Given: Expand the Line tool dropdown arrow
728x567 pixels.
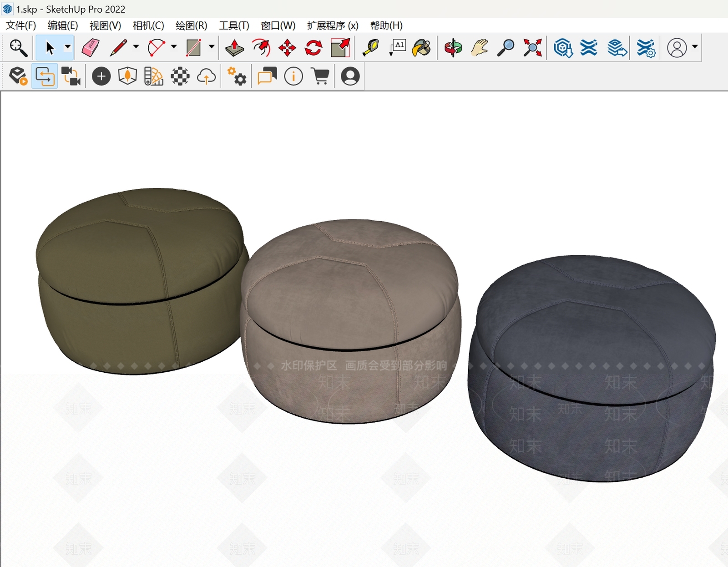Looking at the screenshot, I should point(136,47).
